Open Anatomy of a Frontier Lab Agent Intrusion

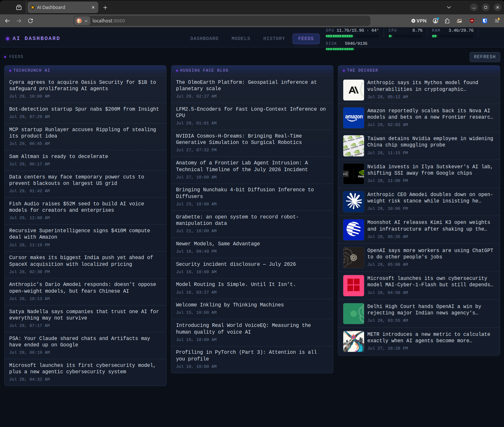point(252,170)
